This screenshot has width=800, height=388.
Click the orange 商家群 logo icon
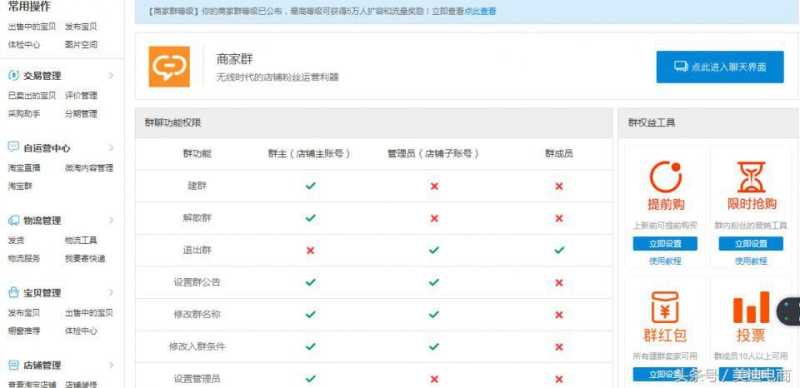click(169, 66)
